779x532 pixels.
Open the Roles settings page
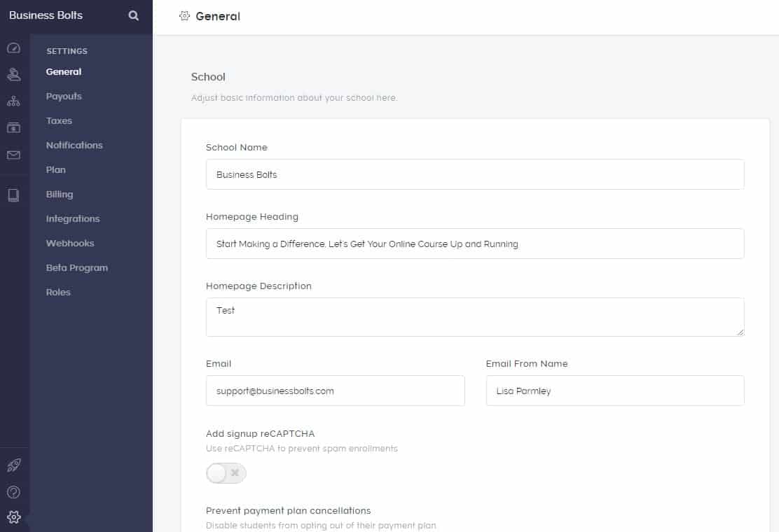pyautogui.click(x=58, y=293)
